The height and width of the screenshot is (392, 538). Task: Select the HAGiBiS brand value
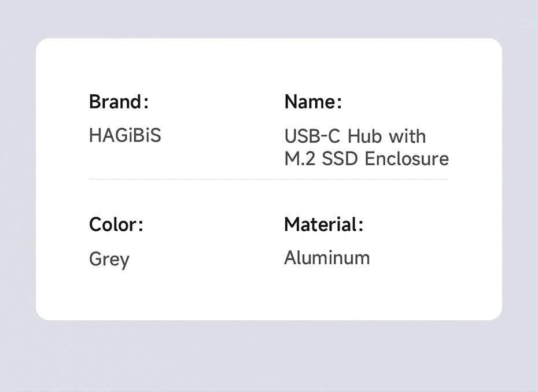coord(125,136)
